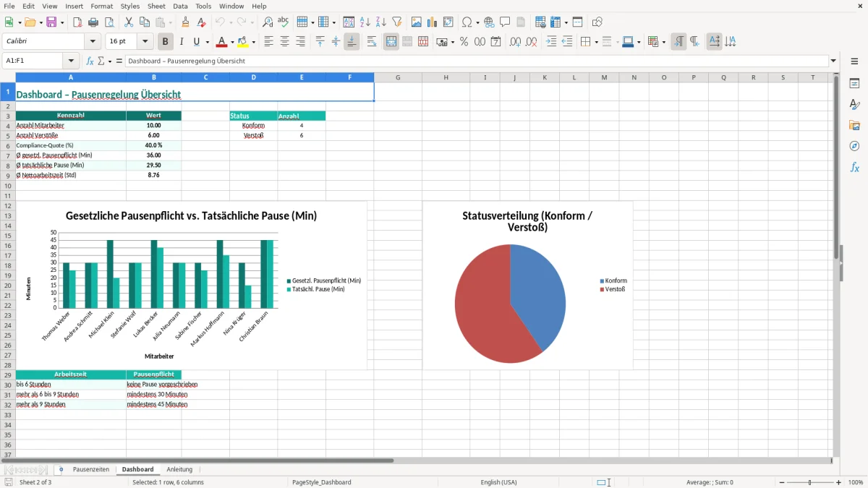Toggle Merge and Center Cells
This screenshot has width=868, height=488.
click(x=391, y=42)
